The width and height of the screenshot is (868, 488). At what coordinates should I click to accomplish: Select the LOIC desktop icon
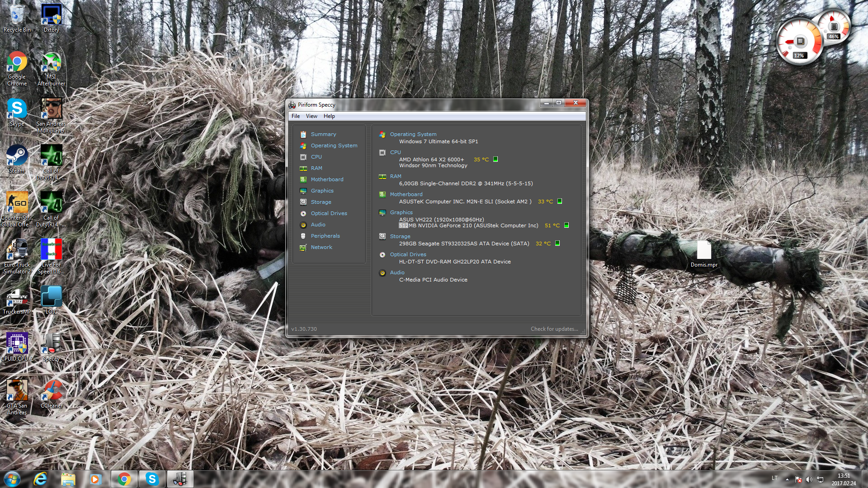click(51, 300)
